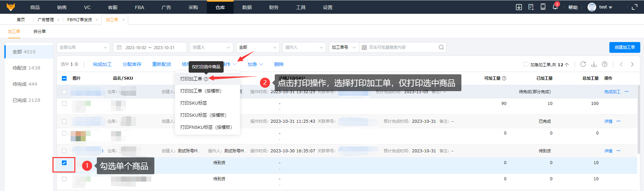Screen dimensions: 644x191
Task: Open the 财务 main menu
Action: (x=274, y=7)
